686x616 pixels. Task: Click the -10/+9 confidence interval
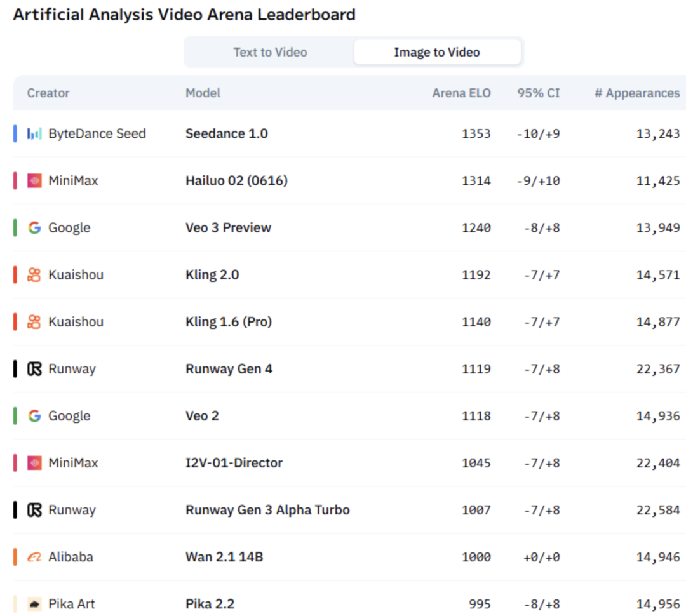click(538, 133)
